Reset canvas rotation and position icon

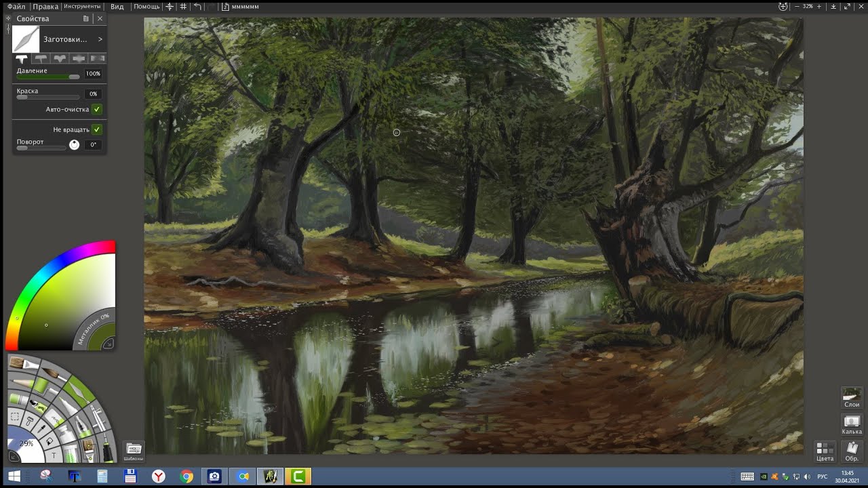pos(783,7)
